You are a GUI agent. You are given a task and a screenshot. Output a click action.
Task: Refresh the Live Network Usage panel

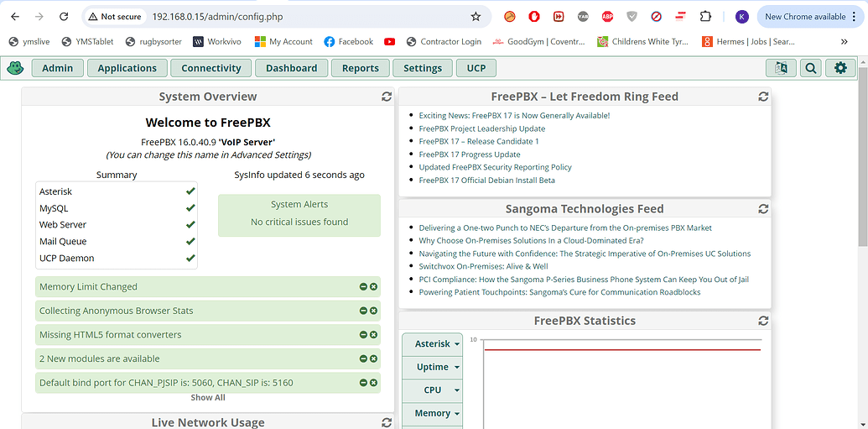pyautogui.click(x=387, y=422)
